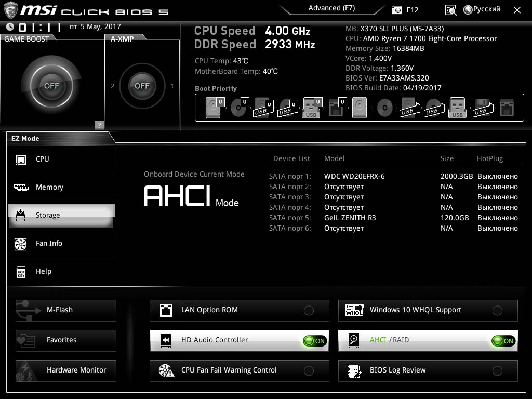The width and height of the screenshot is (532, 399).
Task: Click the DDR Speed 2933 MHz value
Action: (x=290, y=45)
